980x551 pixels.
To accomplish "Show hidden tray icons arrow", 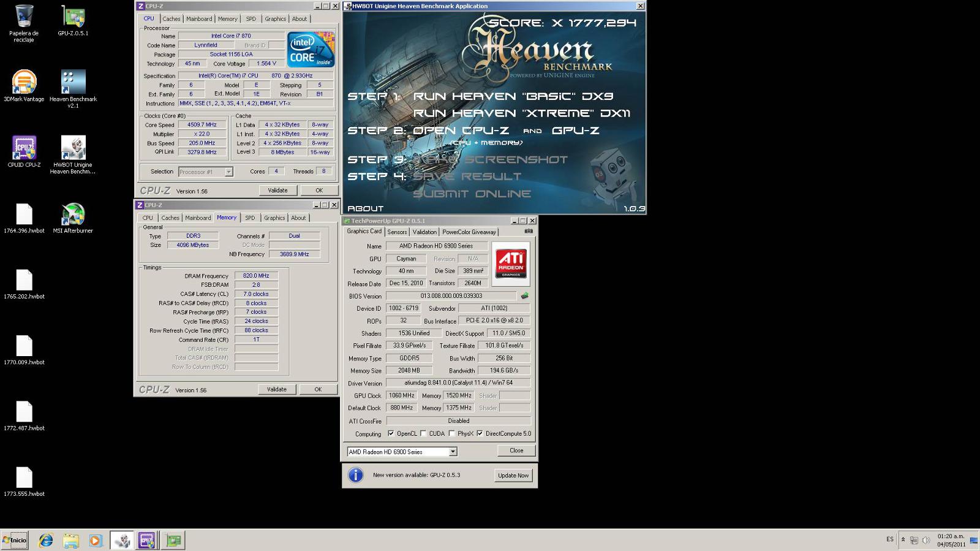I will click(x=903, y=540).
